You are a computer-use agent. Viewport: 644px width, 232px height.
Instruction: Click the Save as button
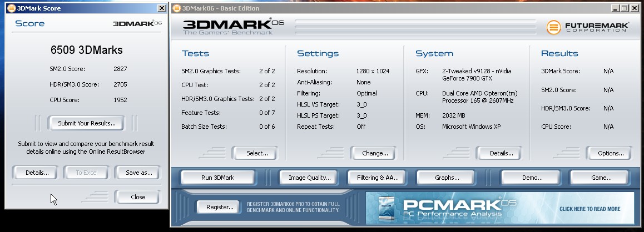point(138,173)
